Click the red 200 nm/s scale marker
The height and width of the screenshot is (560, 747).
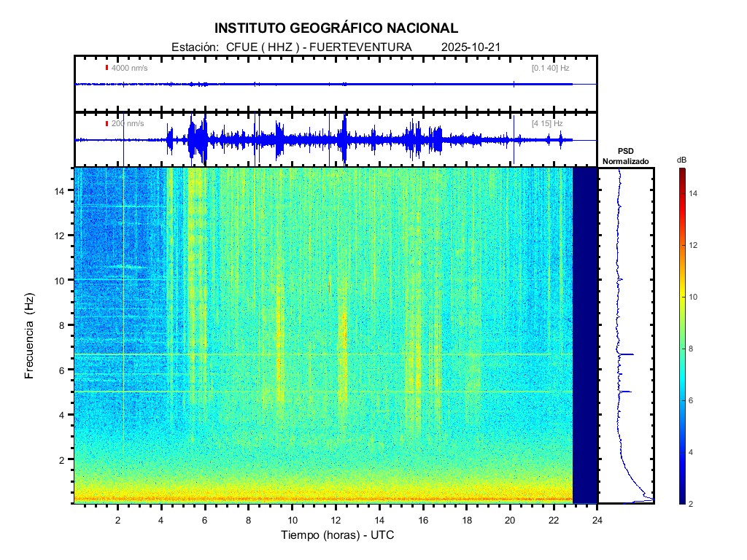point(107,123)
